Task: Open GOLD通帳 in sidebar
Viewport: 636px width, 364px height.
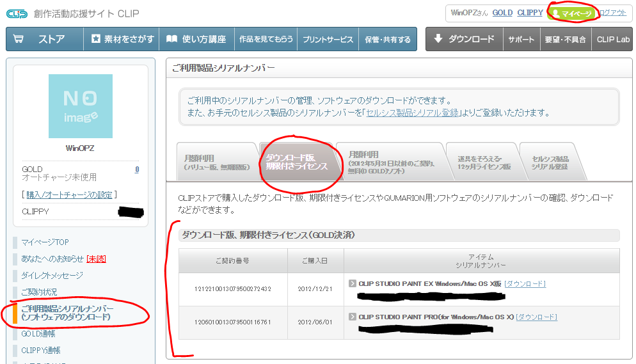Action: 38,334
